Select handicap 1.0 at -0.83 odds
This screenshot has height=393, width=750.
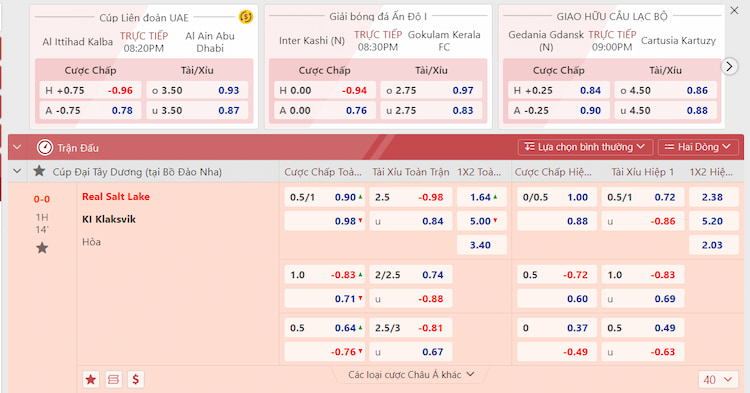pyautogui.click(x=325, y=275)
